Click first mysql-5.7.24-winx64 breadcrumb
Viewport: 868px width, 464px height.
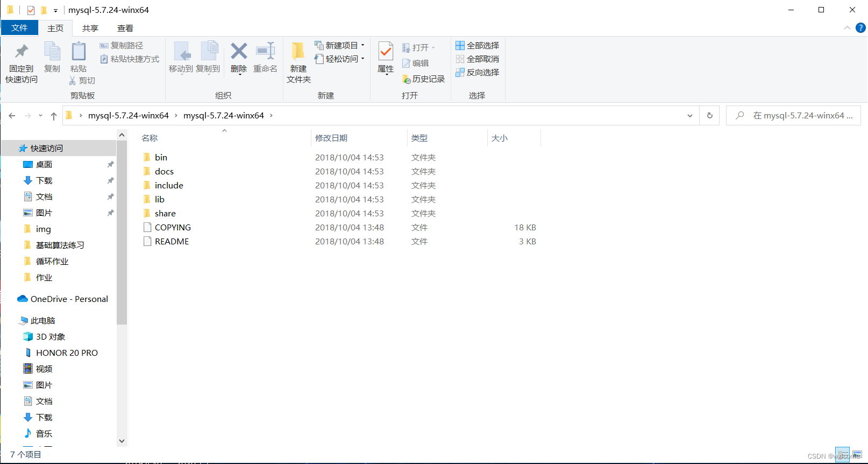tap(129, 115)
